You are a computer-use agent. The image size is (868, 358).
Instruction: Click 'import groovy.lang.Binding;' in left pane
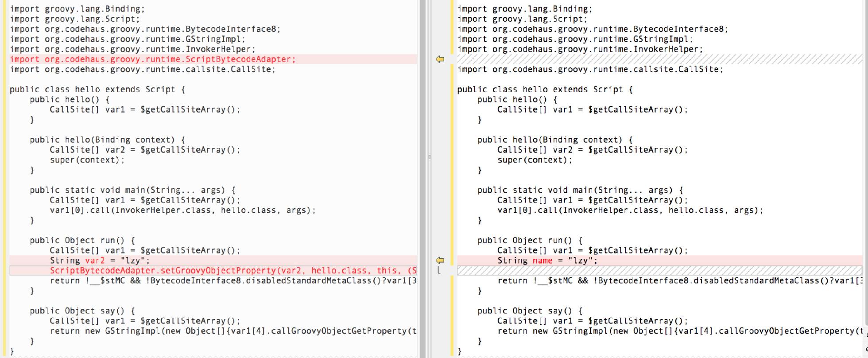coord(77,9)
